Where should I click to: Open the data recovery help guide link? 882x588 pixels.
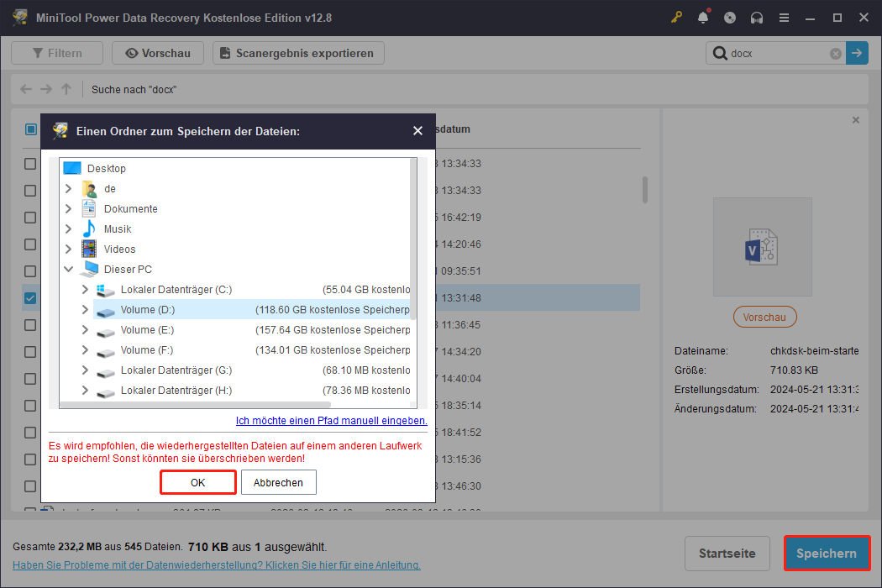coord(217,565)
